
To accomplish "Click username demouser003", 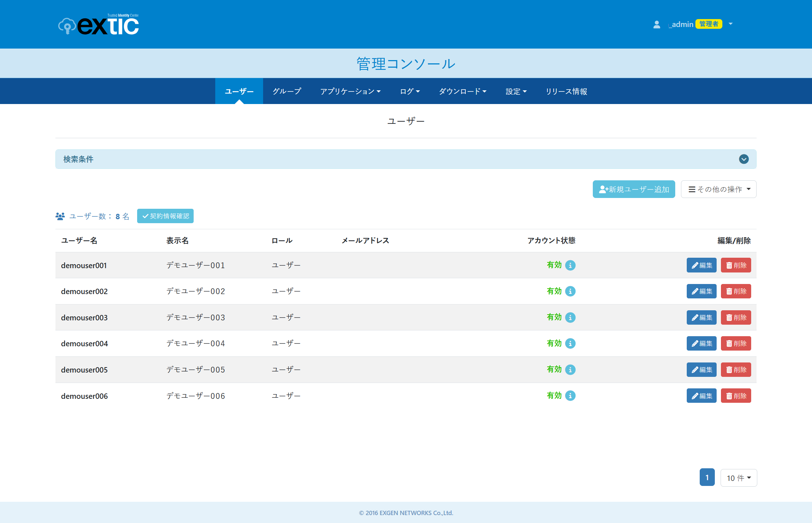I will (84, 318).
